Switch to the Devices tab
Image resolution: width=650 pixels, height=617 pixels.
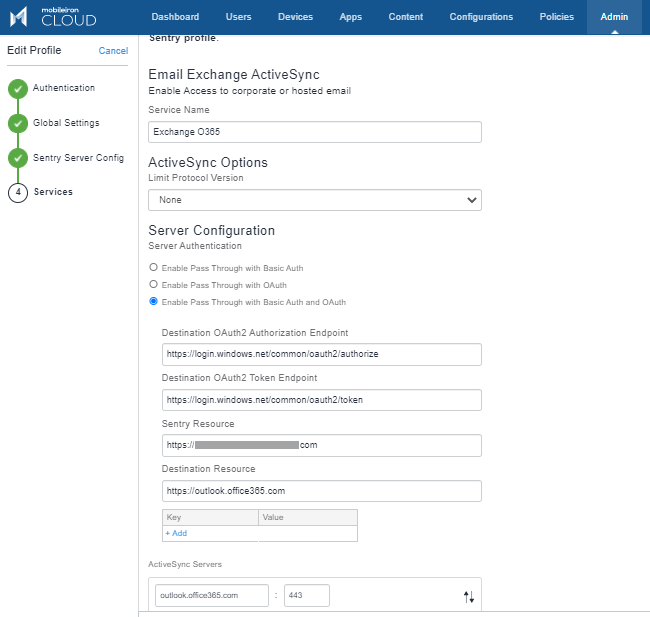point(295,17)
